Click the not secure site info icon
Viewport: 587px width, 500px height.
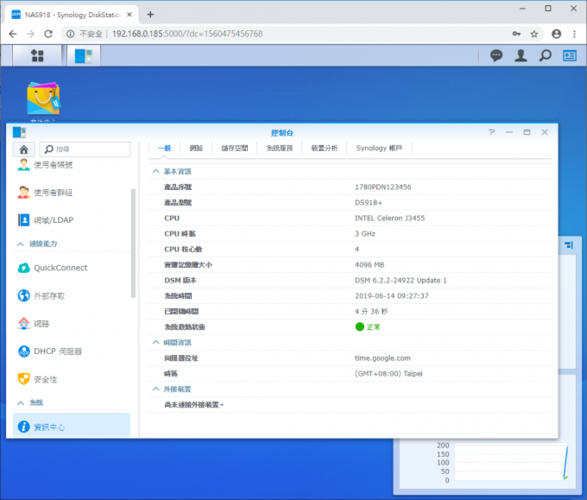70,34
